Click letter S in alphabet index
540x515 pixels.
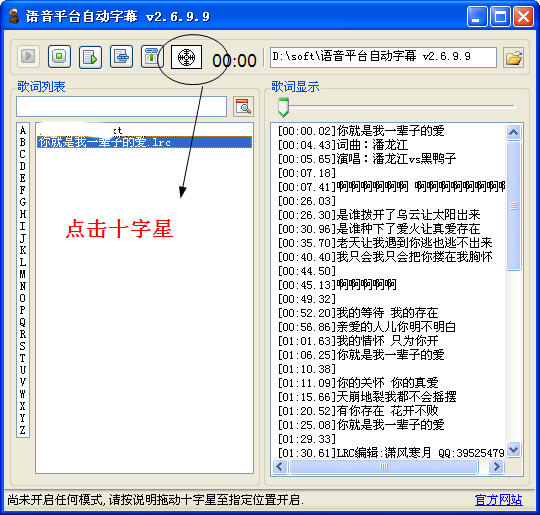(x=23, y=346)
